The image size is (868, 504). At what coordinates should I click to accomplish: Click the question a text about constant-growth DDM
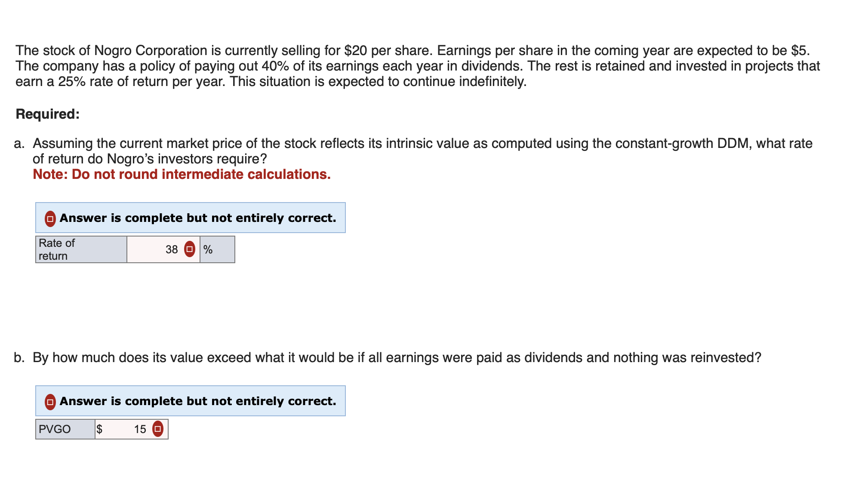422,151
